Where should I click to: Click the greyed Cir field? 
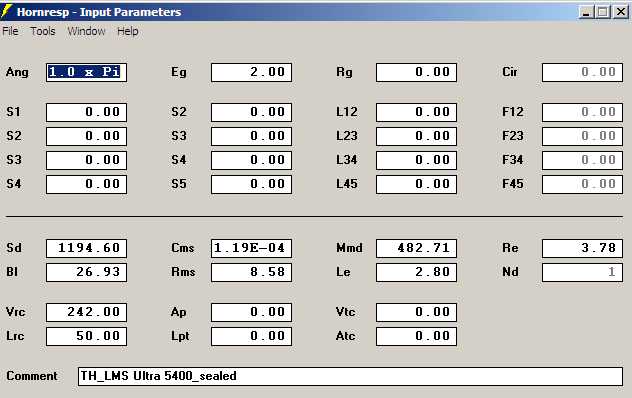point(582,73)
